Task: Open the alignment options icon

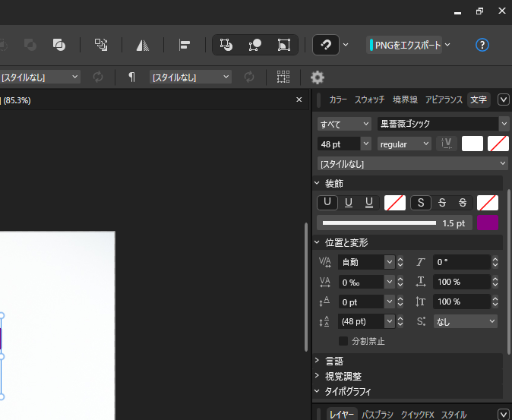Action: click(184, 45)
